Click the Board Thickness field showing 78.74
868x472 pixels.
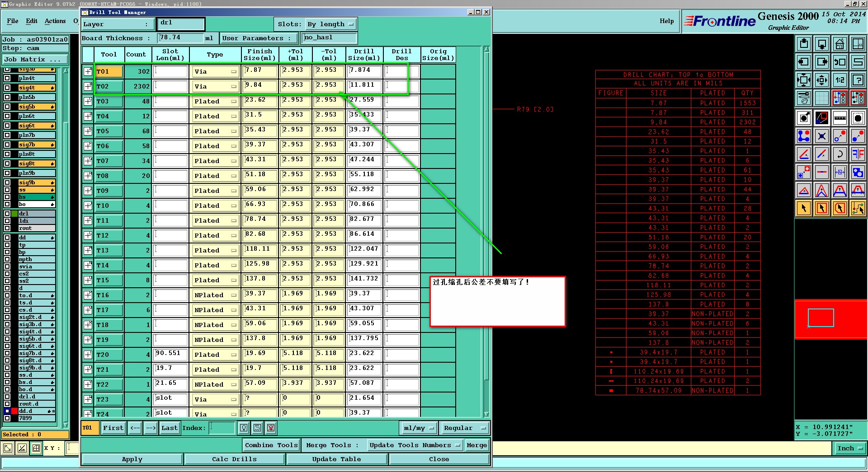pos(180,38)
